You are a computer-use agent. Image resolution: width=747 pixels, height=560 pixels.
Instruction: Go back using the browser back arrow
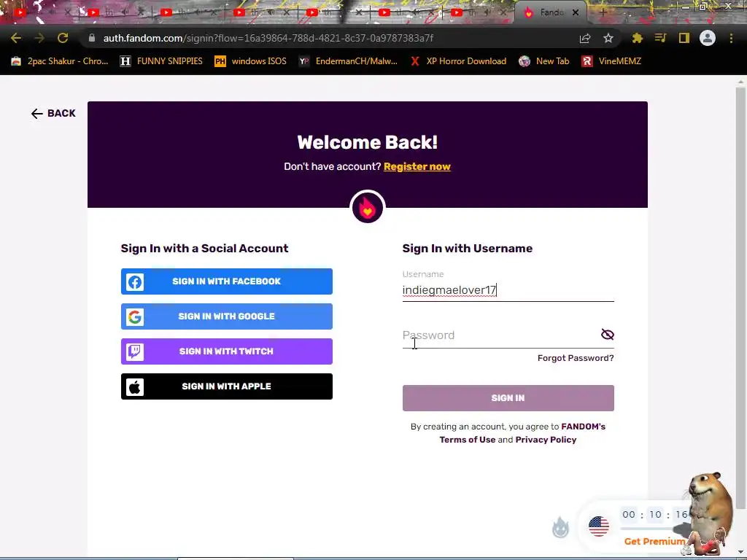pyautogui.click(x=16, y=38)
